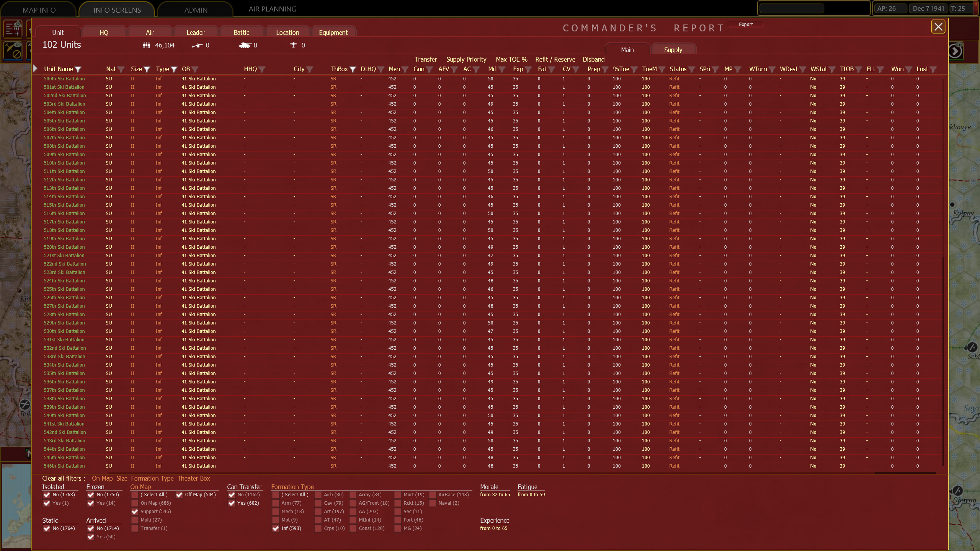Click the Status column filter funnel icon

(691, 69)
